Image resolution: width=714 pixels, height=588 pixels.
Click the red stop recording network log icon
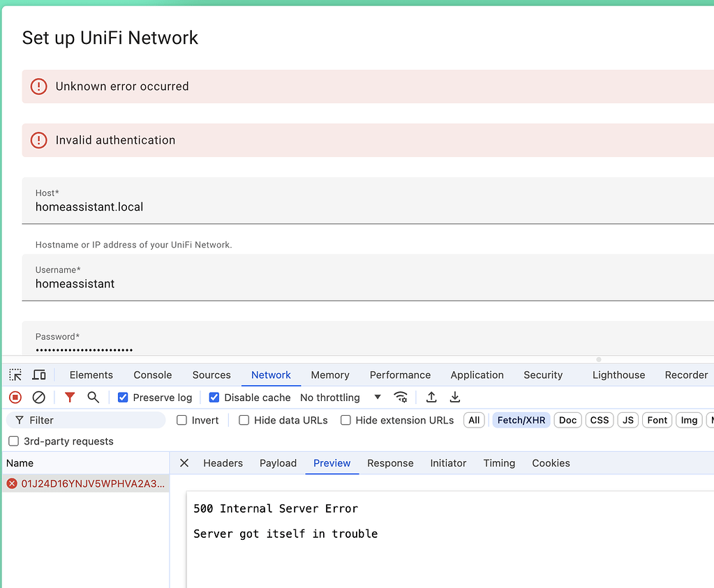[x=14, y=397]
